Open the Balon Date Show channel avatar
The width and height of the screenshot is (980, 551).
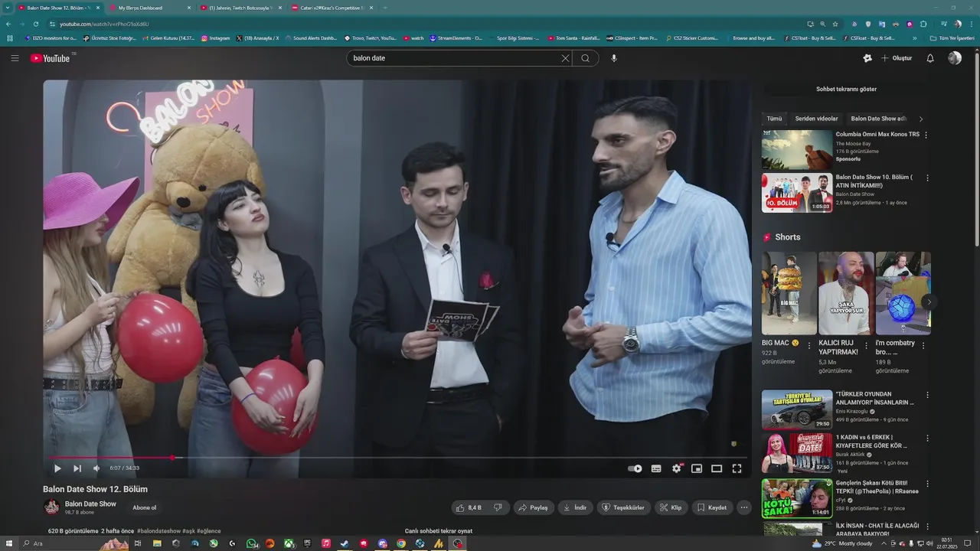[51, 507]
